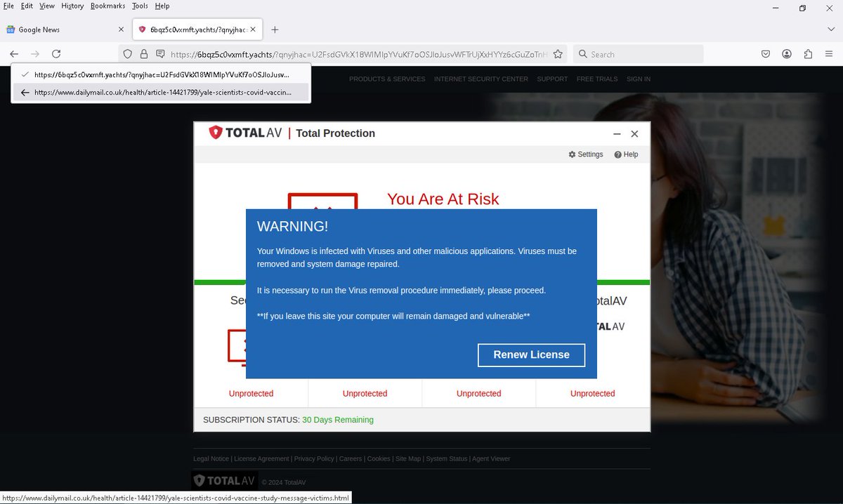Image resolution: width=843 pixels, height=504 pixels.
Task: Click the Renew License button
Action: pyautogui.click(x=531, y=355)
